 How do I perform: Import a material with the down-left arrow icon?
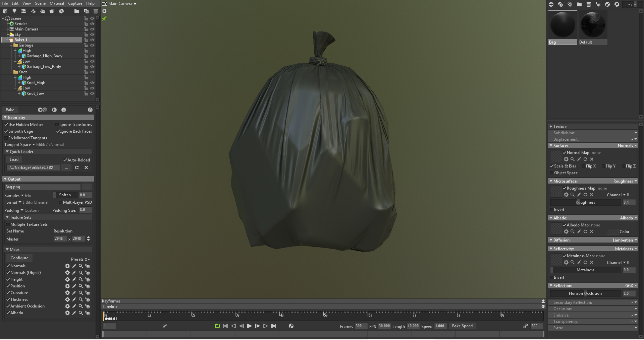tap(607, 4)
